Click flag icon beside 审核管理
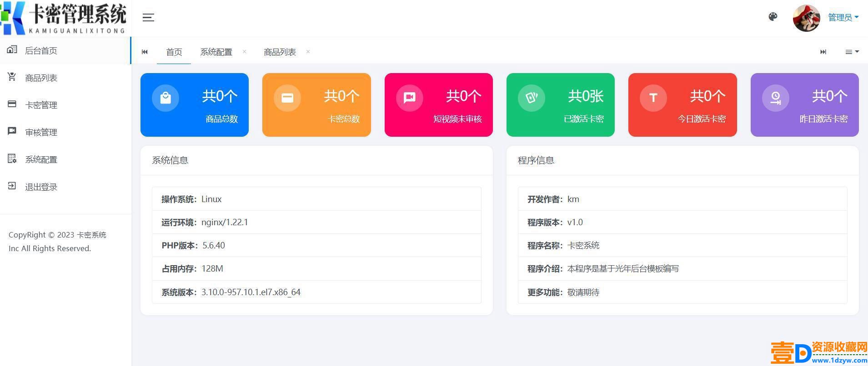The width and height of the screenshot is (868, 366). pos(12,131)
